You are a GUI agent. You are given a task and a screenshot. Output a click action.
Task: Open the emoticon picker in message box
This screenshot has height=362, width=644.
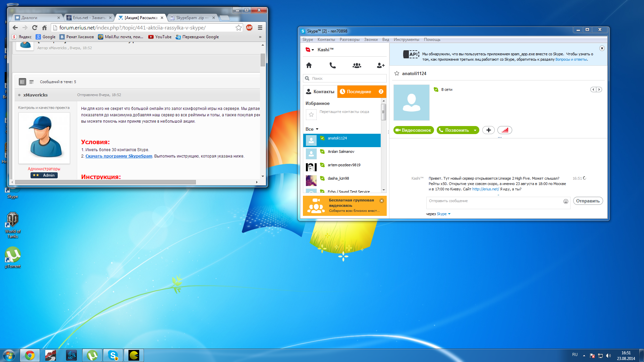(x=566, y=201)
